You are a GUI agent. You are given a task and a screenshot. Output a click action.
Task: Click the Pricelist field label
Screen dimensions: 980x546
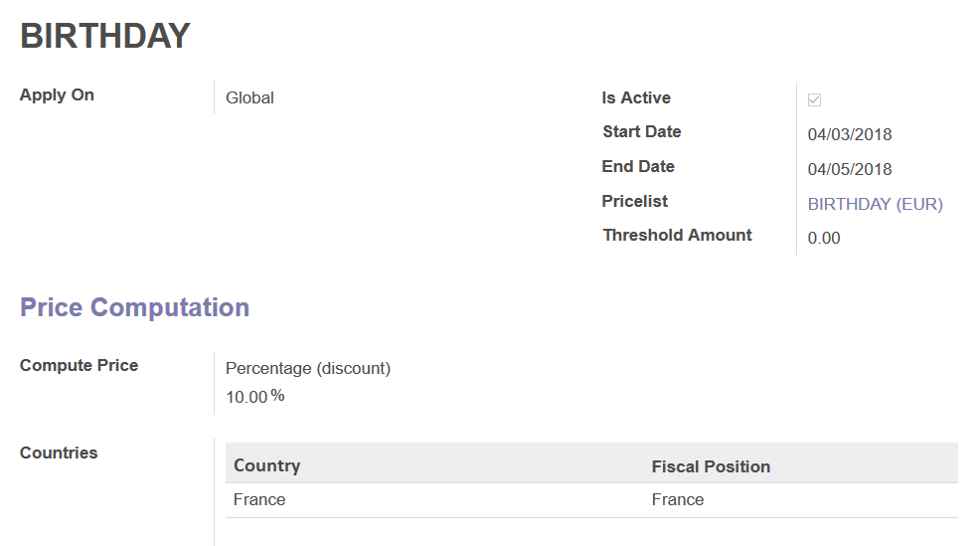634,201
